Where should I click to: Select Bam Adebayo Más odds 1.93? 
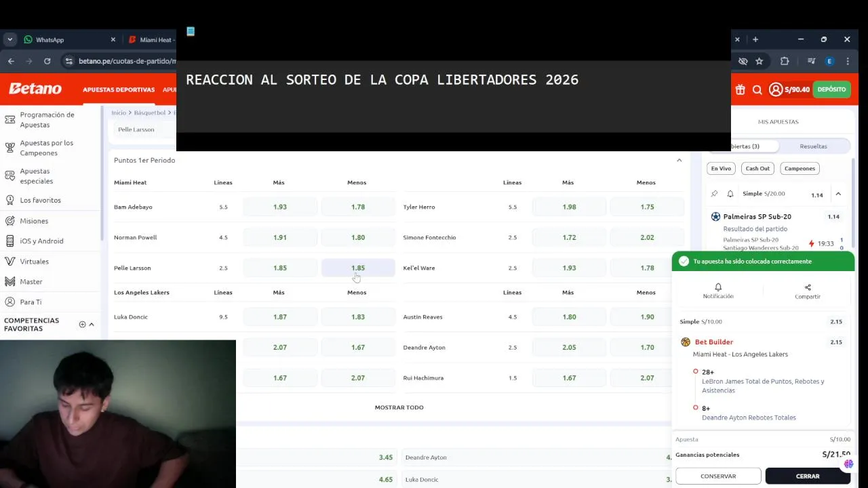click(x=280, y=207)
